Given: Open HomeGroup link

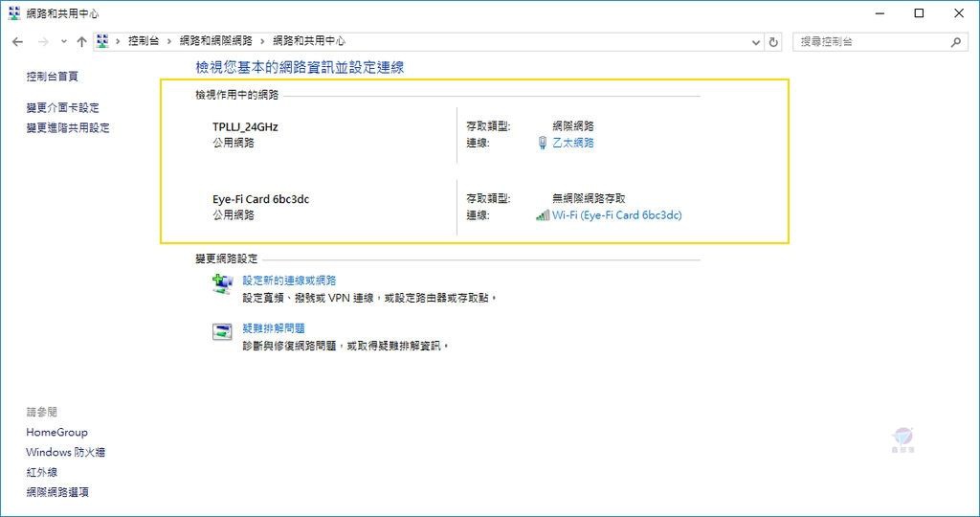Looking at the screenshot, I should 56,432.
